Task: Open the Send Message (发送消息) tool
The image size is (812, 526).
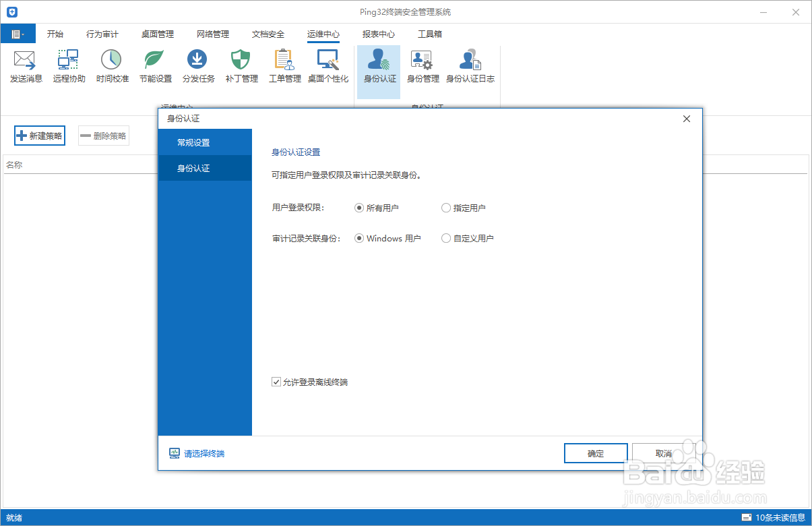Action: coord(26,67)
